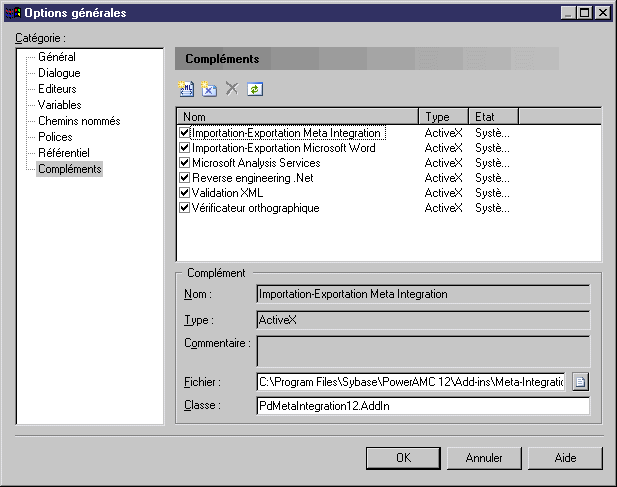Open the Editeurs category
617x487 pixels.
(59, 89)
